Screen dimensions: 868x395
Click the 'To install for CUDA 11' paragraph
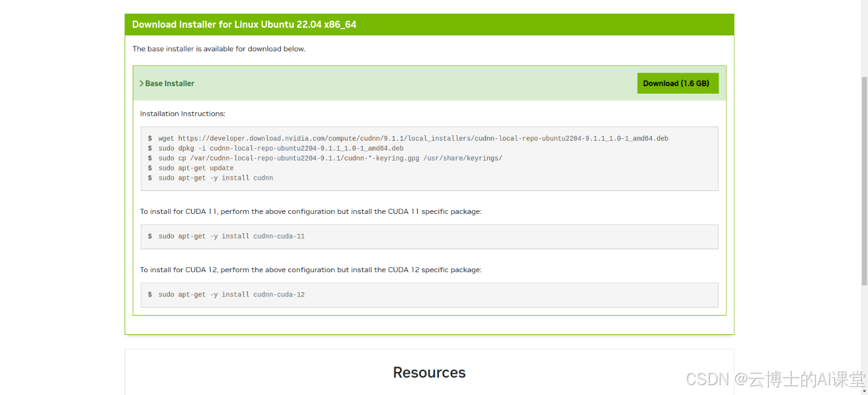[311, 211]
